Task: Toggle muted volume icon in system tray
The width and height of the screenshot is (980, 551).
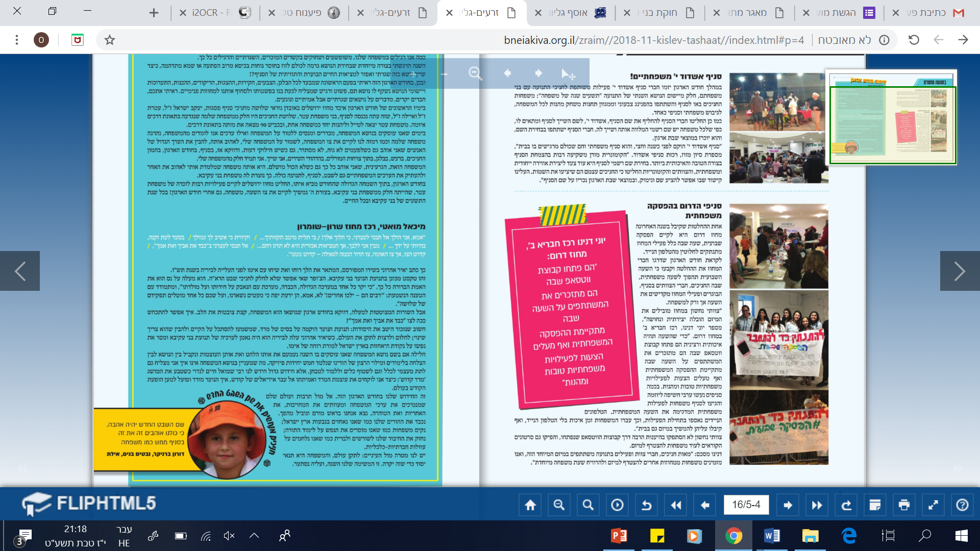Action: click(x=229, y=536)
